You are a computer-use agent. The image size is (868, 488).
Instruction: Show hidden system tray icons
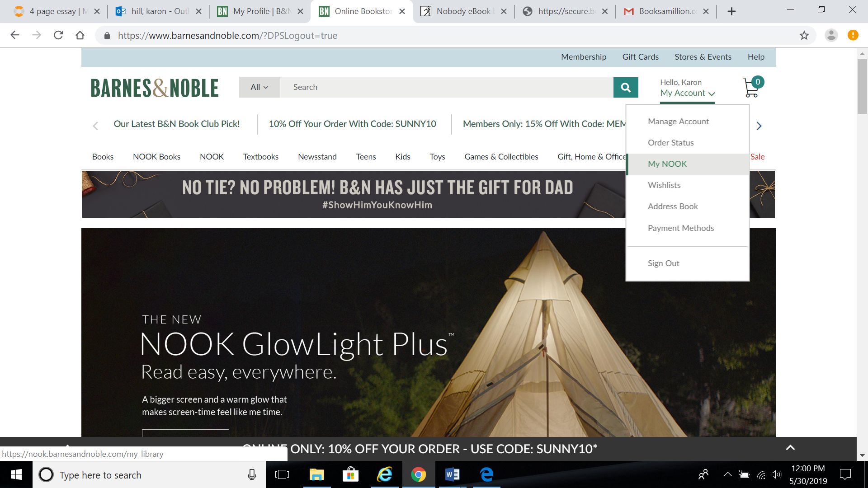tap(727, 474)
